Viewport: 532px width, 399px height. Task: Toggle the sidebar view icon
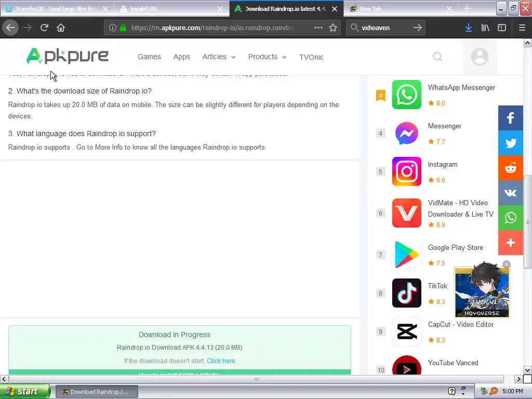click(x=502, y=28)
